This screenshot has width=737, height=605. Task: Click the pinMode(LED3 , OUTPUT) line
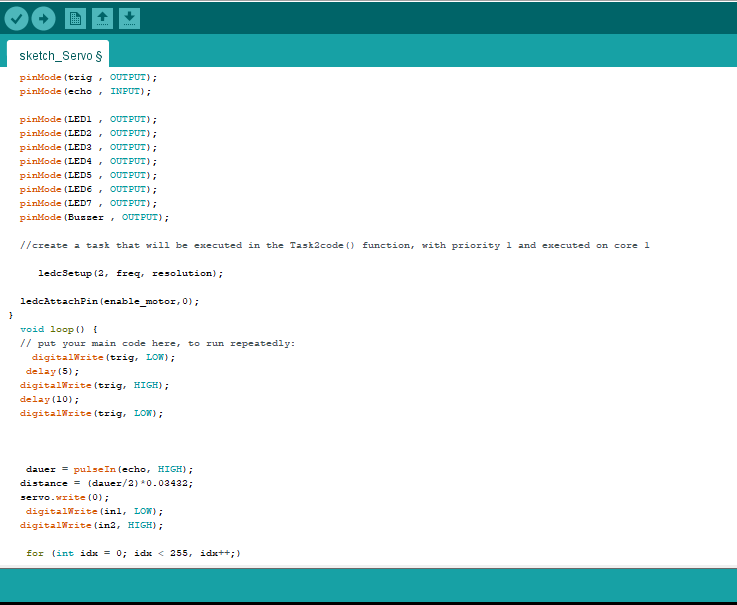[x=88, y=147]
